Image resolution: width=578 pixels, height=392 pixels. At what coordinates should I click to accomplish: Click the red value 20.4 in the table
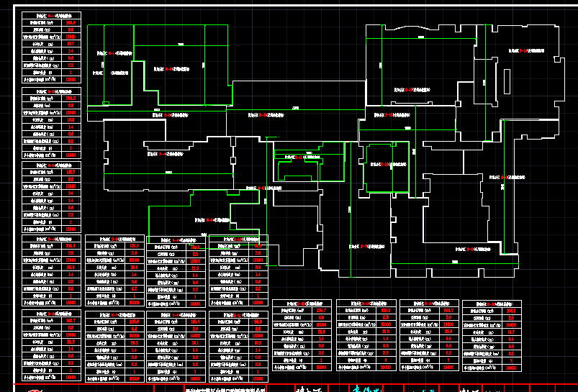coord(448,332)
